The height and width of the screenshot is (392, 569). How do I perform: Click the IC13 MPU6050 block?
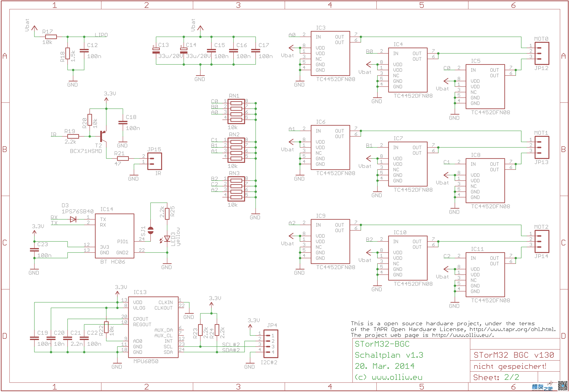153,327
